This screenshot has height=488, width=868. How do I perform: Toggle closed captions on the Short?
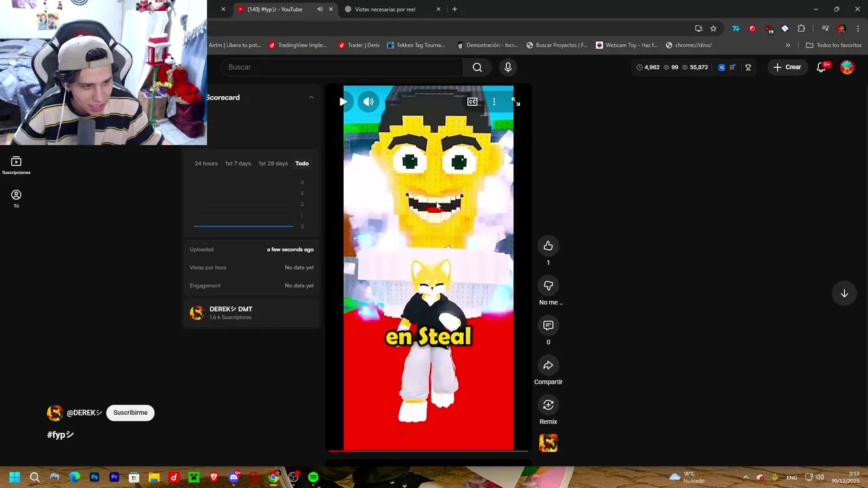click(472, 102)
